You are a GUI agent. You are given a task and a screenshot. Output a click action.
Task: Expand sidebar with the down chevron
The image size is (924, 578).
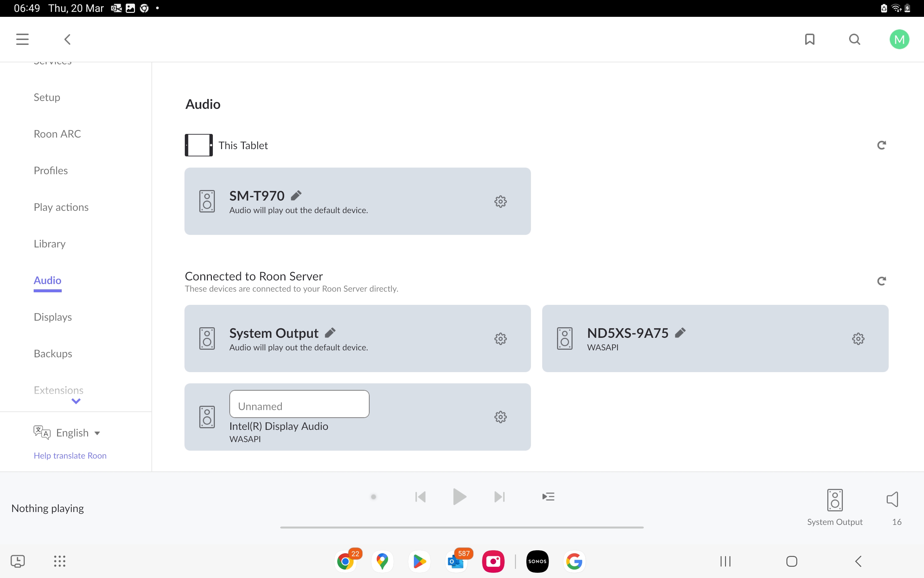coord(76,401)
